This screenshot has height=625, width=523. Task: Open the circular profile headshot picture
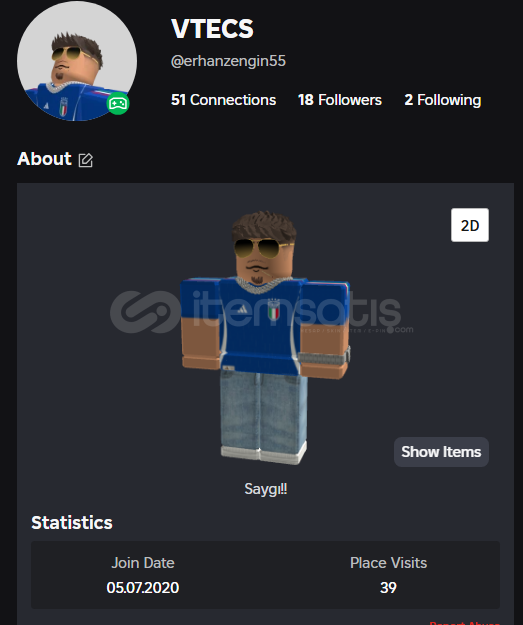(77, 61)
